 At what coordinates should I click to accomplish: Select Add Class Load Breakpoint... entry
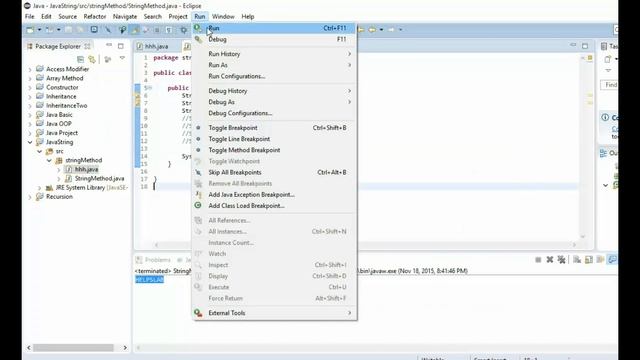point(275,206)
